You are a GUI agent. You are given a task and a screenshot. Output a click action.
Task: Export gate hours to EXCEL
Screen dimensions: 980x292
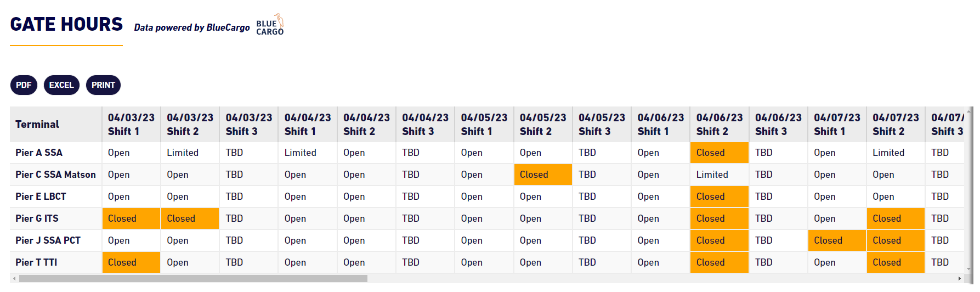coord(61,85)
